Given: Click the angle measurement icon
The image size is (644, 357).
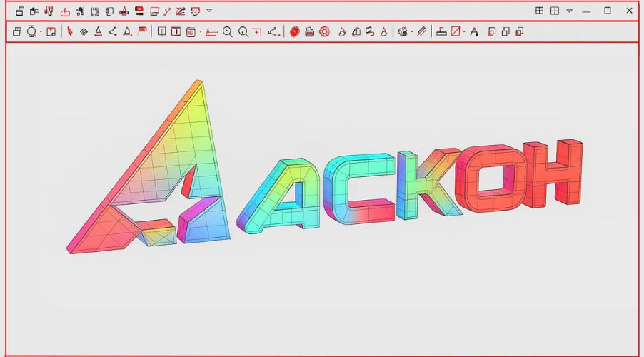Looking at the screenshot, I should coord(211,31).
